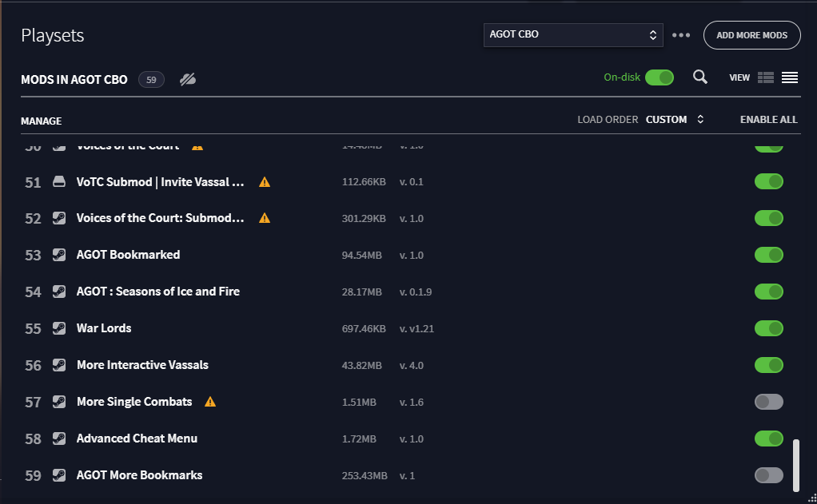Screen dimensions: 817x504
Task: Click Steam icon beside Advanced Cheat Menu
Action: [x=59, y=439]
